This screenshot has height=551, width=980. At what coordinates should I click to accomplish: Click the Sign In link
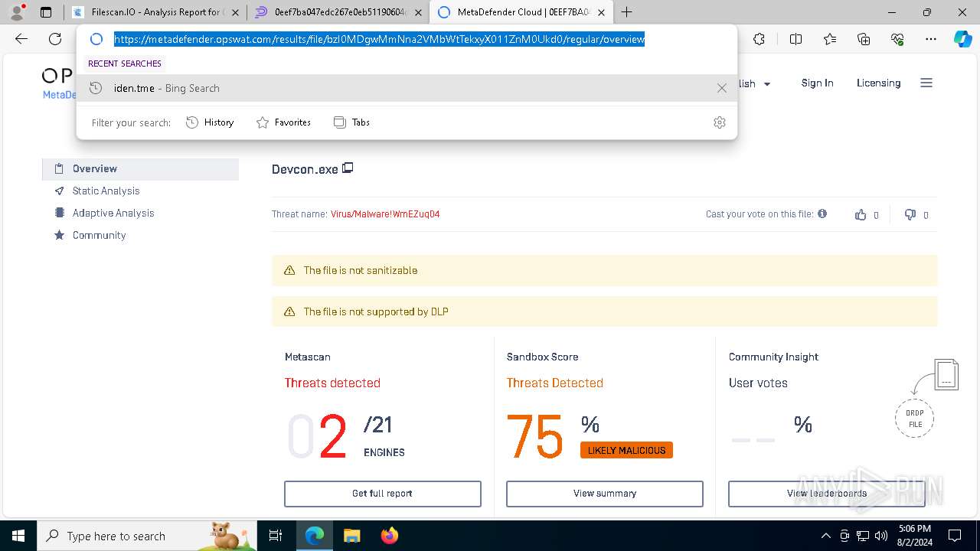pos(817,83)
